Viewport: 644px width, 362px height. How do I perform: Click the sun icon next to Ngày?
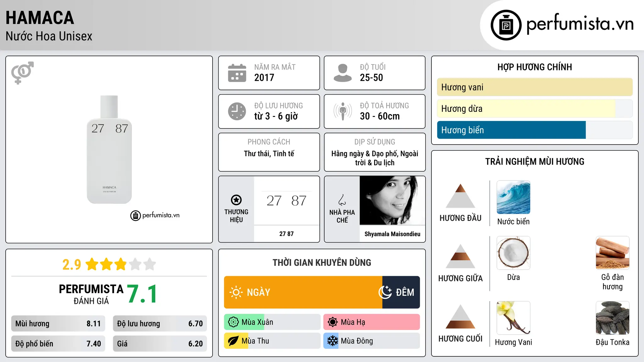click(236, 292)
